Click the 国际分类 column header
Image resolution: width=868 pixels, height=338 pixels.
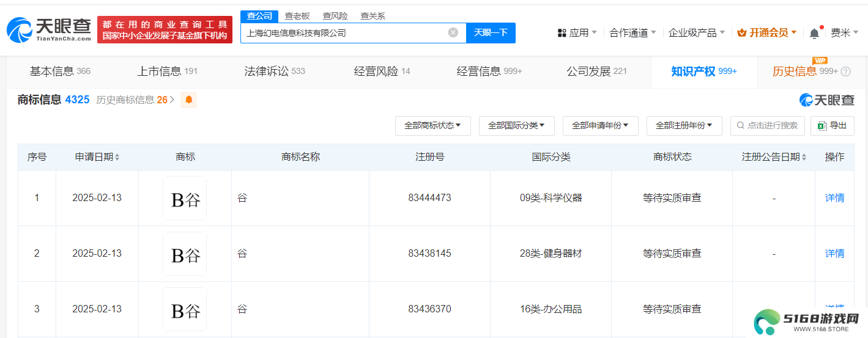pos(551,157)
